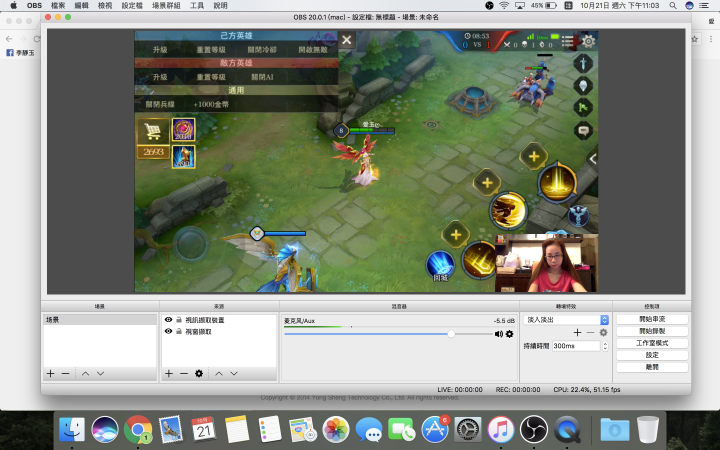Open the 編輯 menu

81,6
